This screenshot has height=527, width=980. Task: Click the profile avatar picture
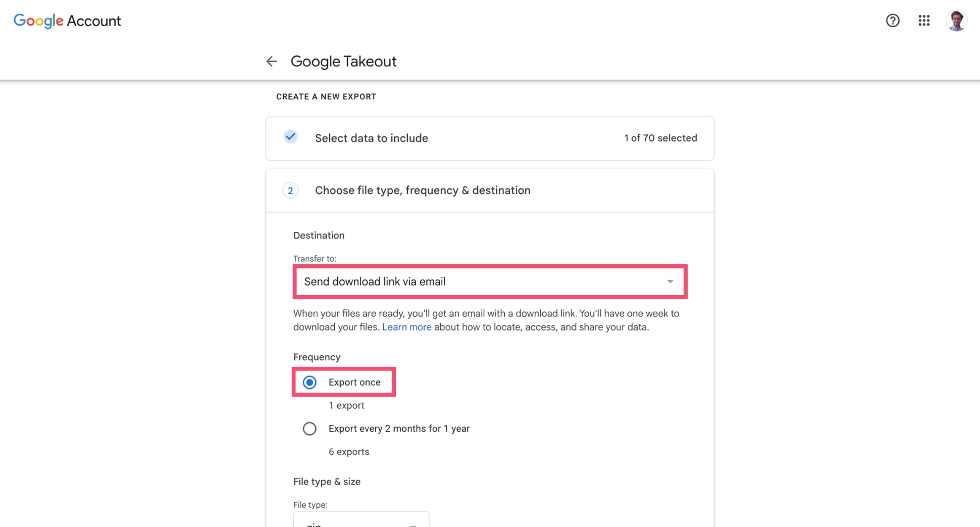coord(957,21)
